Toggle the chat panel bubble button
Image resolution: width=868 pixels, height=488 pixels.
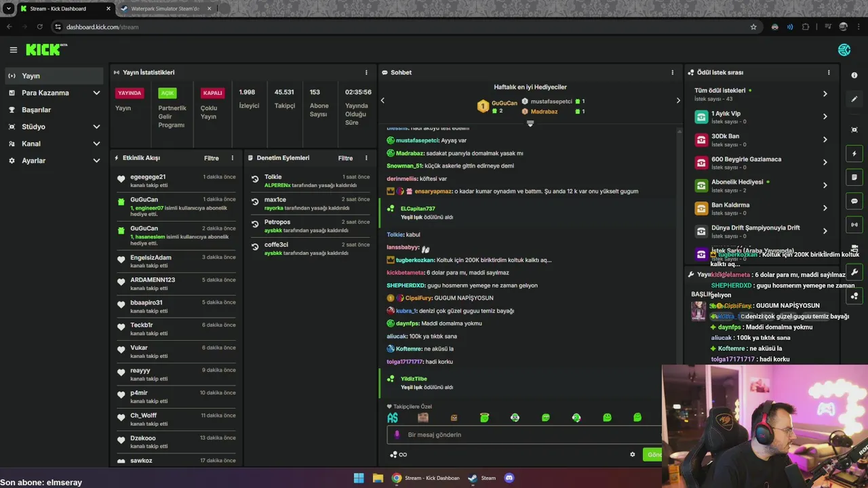click(x=854, y=201)
